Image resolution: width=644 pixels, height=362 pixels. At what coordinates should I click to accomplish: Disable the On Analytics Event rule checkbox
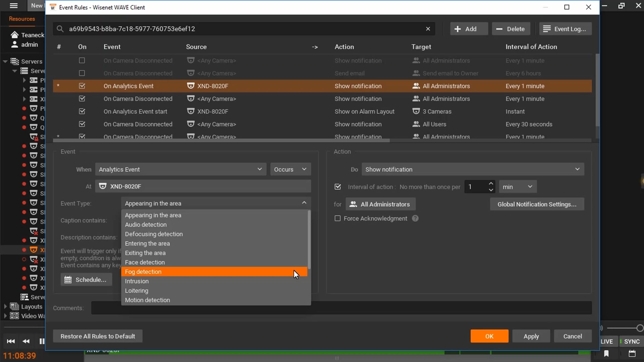tap(82, 86)
